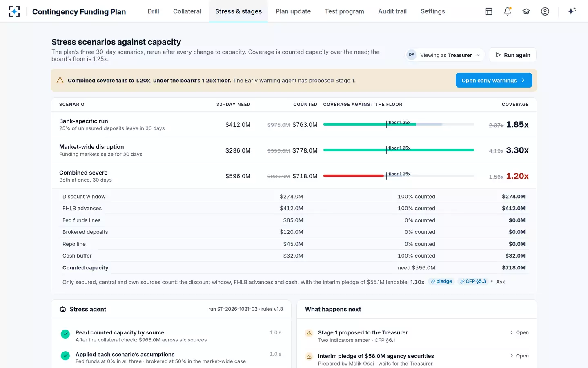Click the Cash buffer source row

[294, 256]
